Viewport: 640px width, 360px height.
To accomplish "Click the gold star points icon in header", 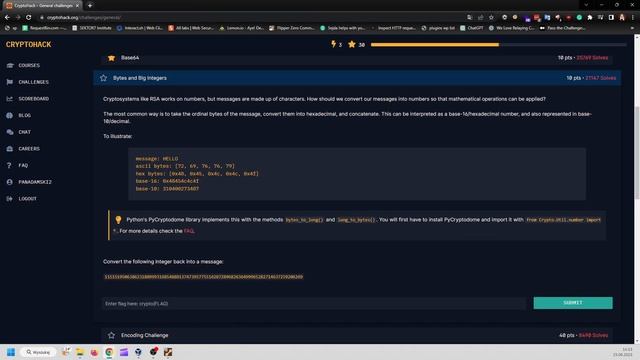I will 352,44.
